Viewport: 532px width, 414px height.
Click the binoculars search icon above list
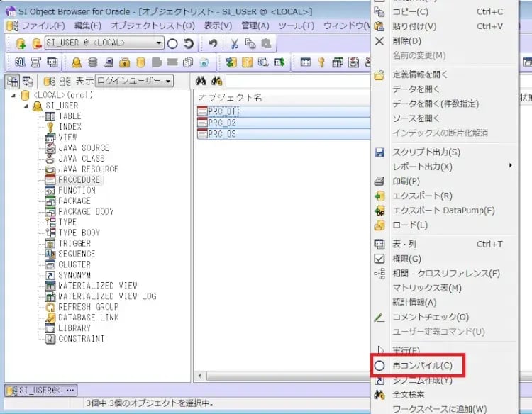201,81
